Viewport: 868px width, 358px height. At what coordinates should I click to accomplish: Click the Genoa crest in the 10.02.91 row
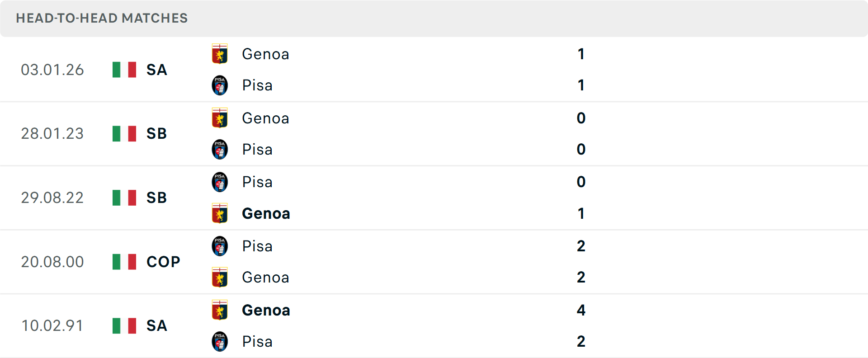pos(220,311)
